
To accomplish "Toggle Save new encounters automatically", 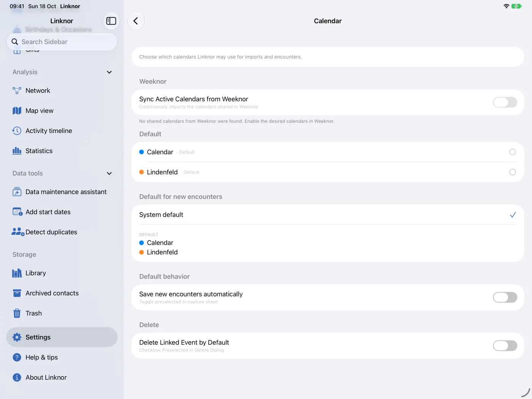I will coord(505,297).
